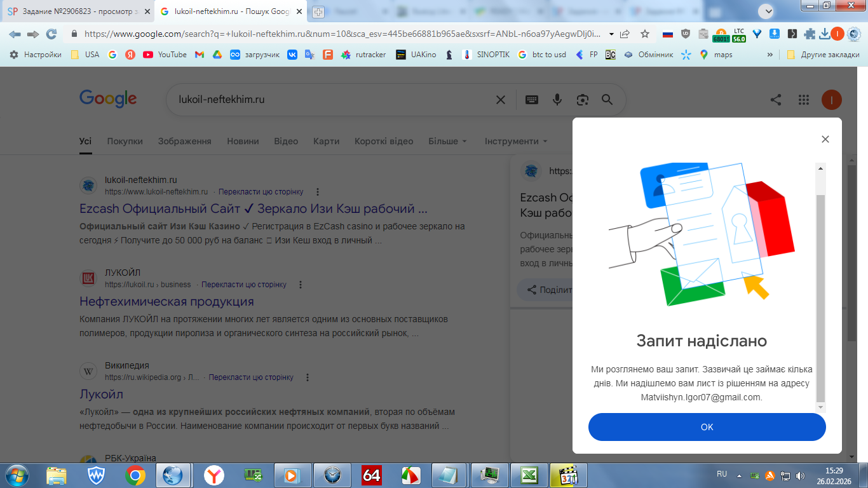Image resolution: width=868 pixels, height=488 pixels.
Task: Click the RU language indicator in the tray
Action: 722,475
